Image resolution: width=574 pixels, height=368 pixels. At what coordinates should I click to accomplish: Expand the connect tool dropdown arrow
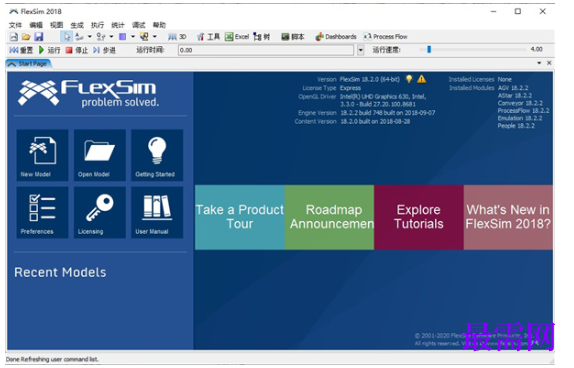pyautogui.click(x=90, y=37)
